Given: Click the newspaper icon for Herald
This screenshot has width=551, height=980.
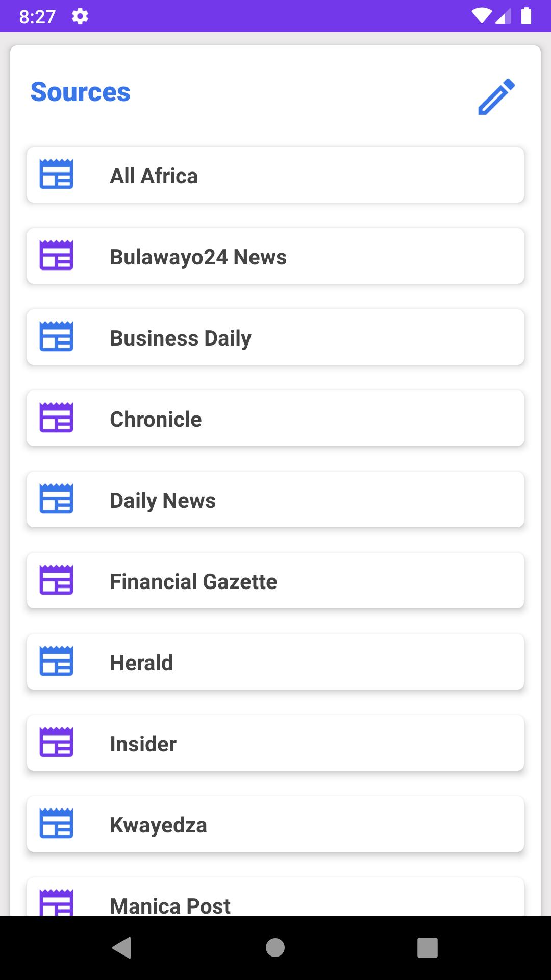Looking at the screenshot, I should (x=57, y=661).
